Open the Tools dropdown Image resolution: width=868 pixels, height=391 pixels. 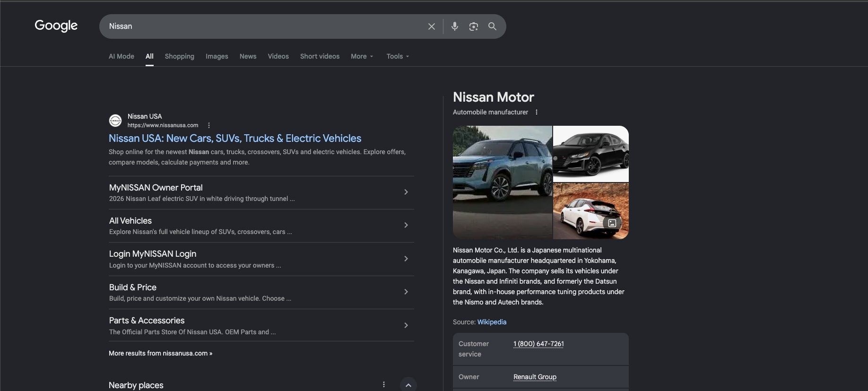(398, 56)
